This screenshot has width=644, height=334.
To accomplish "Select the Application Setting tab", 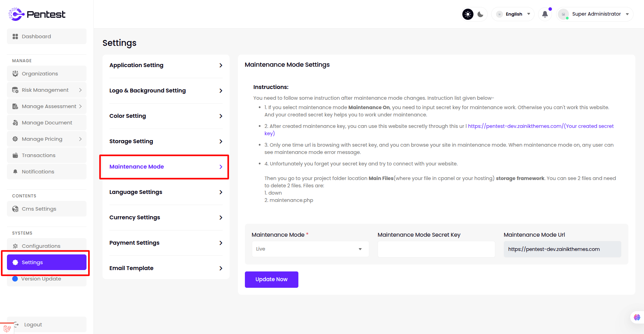I will (166, 65).
